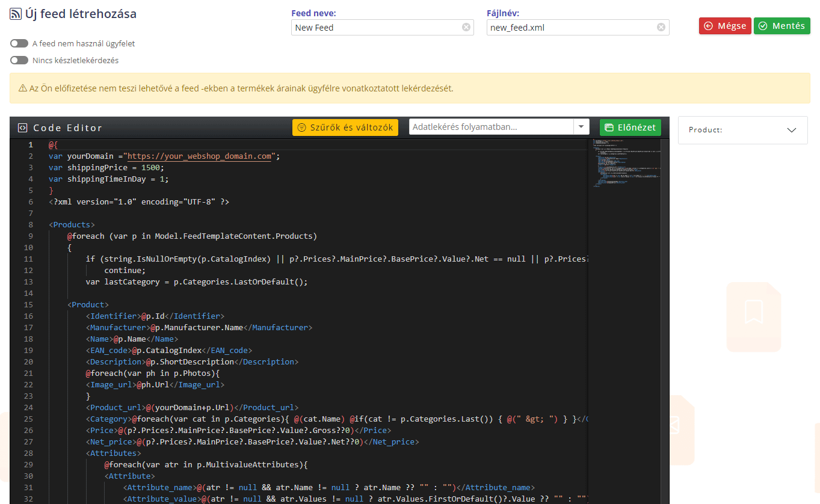This screenshot has height=504, width=820.
Task: Open the 'Adatlekérés folyamatban...' dropdown arrow
Action: pyautogui.click(x=581, y=127)
